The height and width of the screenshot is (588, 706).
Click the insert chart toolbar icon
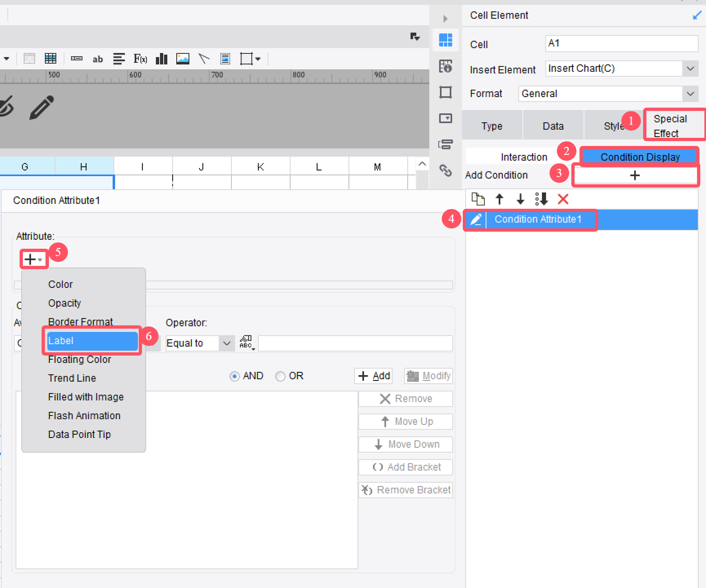[x=162, y=59]
